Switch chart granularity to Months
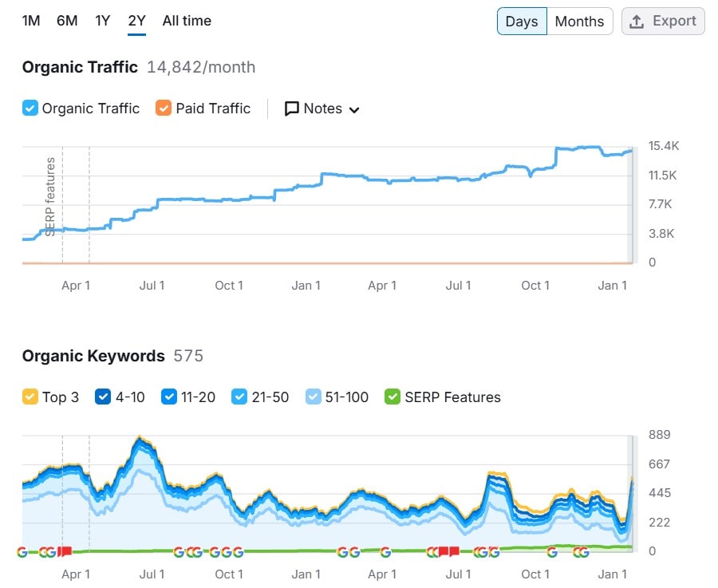Screen dimensions: 718x588 click(579, 22)
